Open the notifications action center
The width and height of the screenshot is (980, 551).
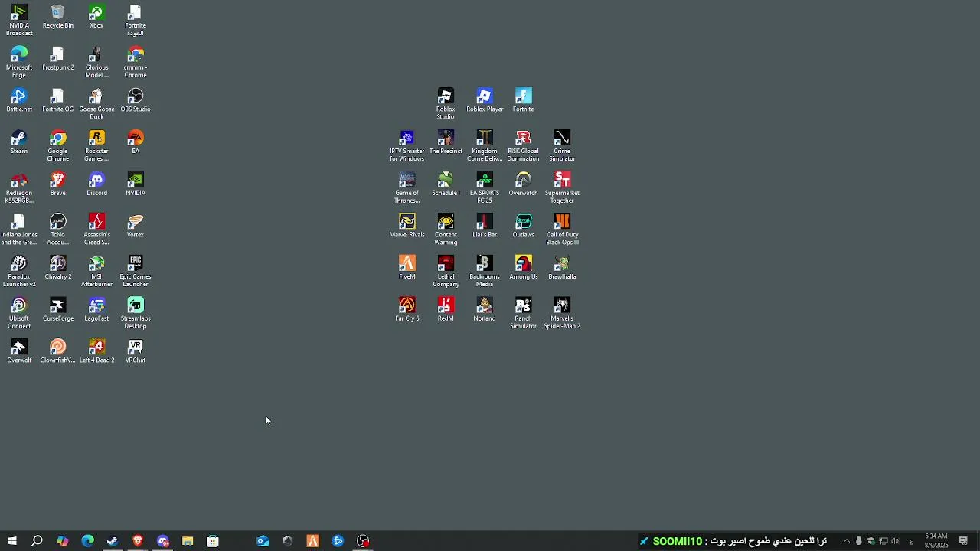click(963, 541)
